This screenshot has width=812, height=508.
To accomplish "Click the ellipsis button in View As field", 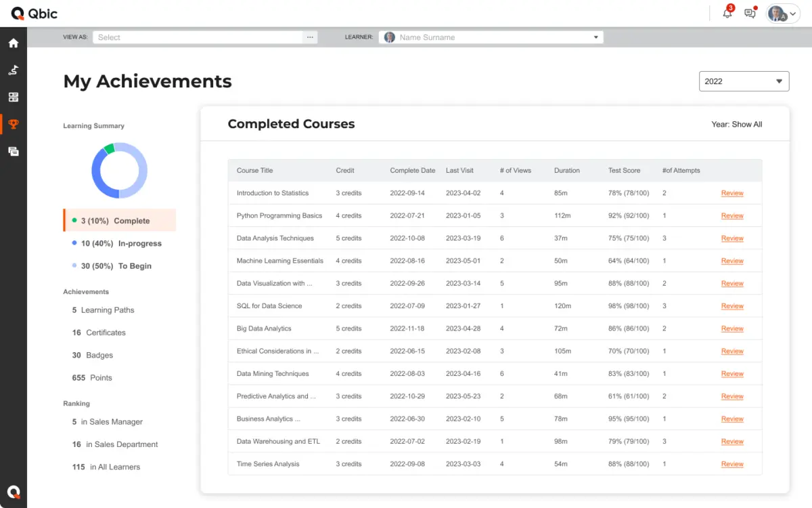I will pyautogui.click(x=310, y=37).
